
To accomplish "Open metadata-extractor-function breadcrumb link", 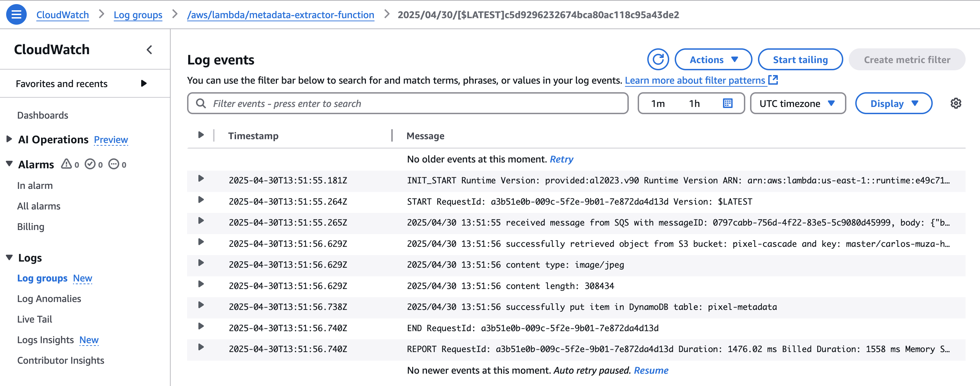I will [280, 15].
